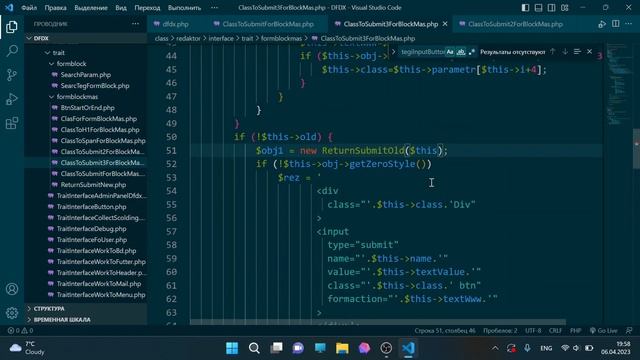Toggle Use Regular Expression in find widget
The image size is (640, 360).
pyautogui.click(x=472, y=52)
